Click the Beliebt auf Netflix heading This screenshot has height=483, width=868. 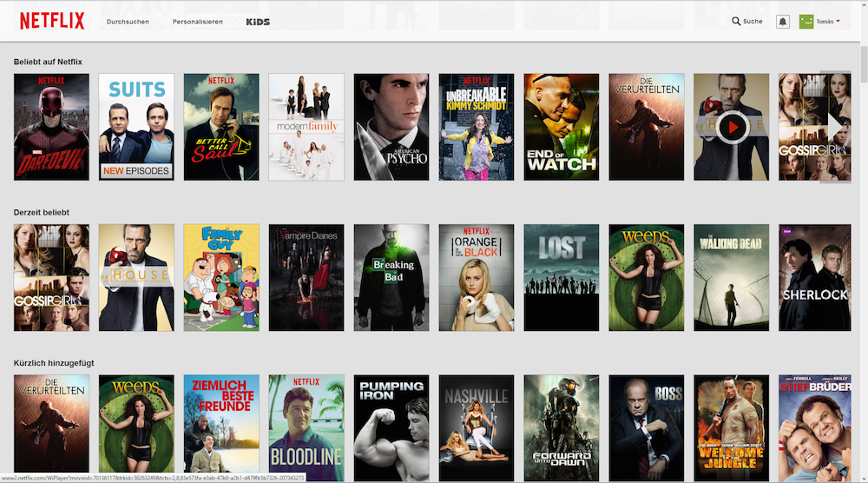(x=48, y=62)
